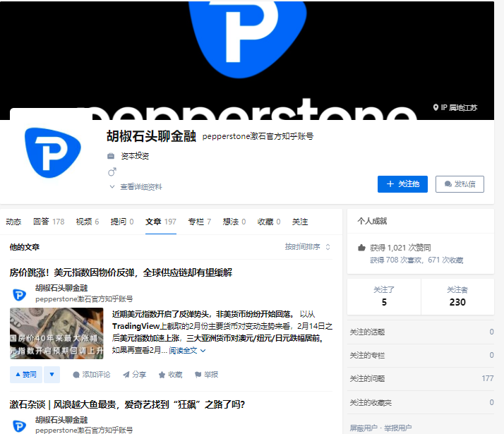This screenshot has width=504, height=434.
Task: Click 获得 708 次喜欢, 671 次收藏 text
Action: (416, 260)
